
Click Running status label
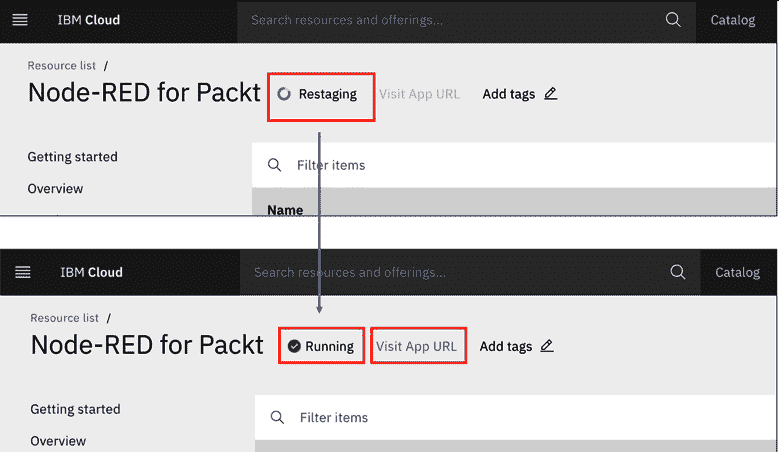[329, 346]
